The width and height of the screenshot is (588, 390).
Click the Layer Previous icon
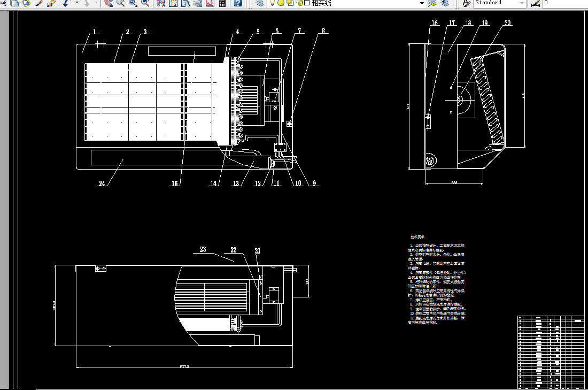pyautogui.click(x=445, y=3)
